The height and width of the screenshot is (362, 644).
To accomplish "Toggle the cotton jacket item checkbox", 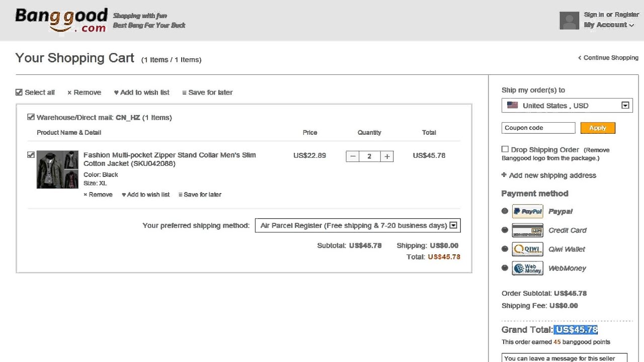I will click(31, 155).
